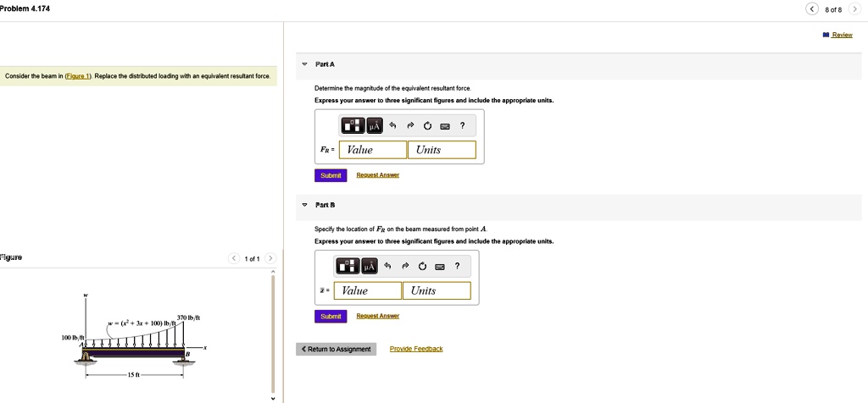Reset Part B answer field
This screenshot has height=403, width=868.
tap(422, 268)
